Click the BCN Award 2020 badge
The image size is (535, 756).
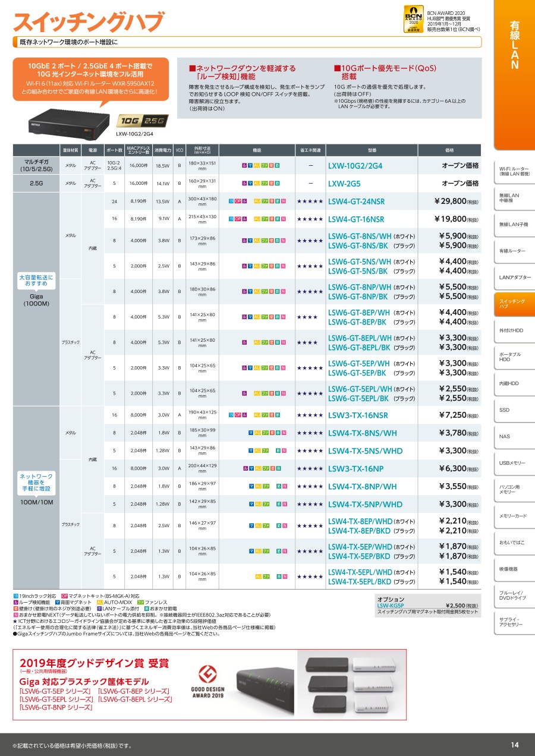[413, 18]
